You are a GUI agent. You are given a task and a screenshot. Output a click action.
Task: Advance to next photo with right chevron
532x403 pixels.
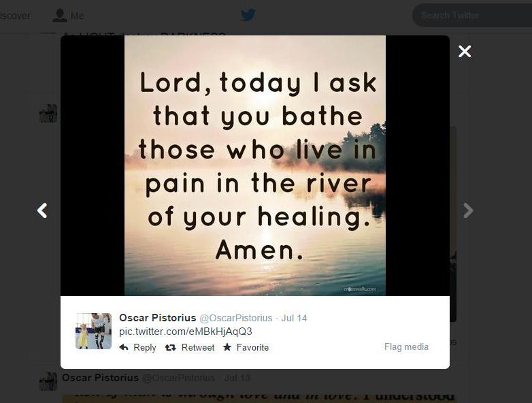pyautogui.click(x=468, y=210)
